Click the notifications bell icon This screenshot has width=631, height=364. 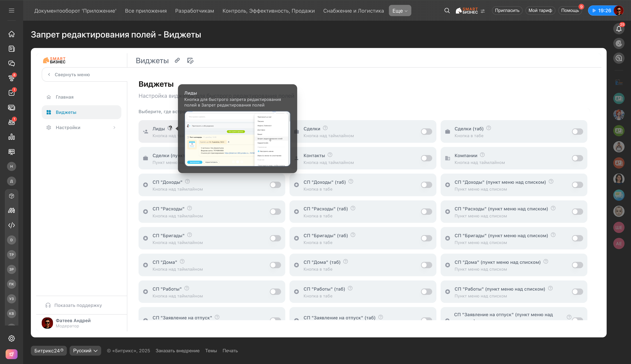(619, 29)
